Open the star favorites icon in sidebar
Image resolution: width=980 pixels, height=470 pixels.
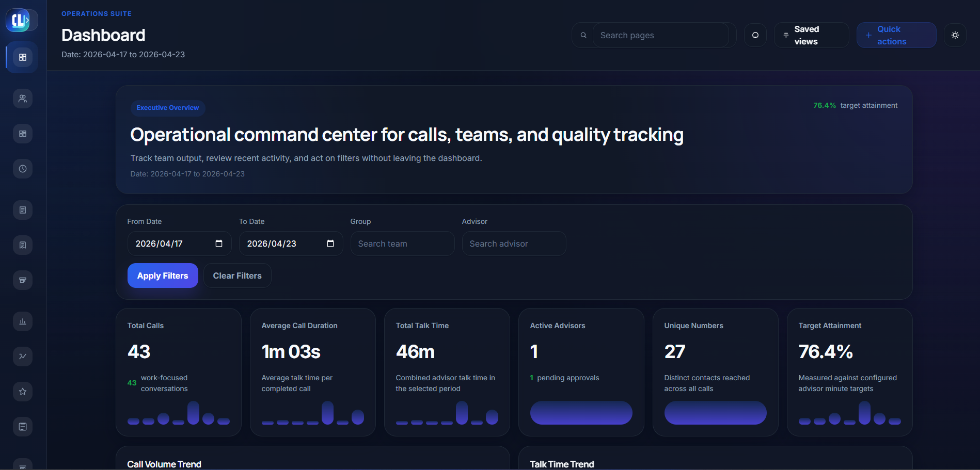pyautogui.click(x=23, y=392)
